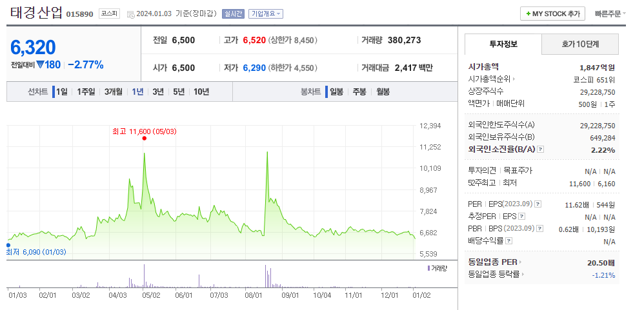Screen dimensions: 644x310
Task: Expand the 시가총액순위 arrow link
Action: click(514, 79)
